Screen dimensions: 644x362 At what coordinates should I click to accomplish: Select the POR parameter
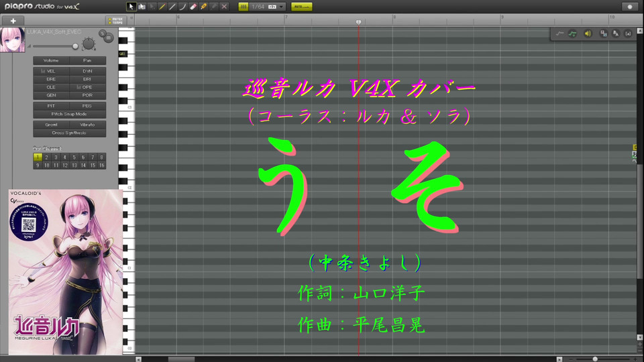click(x=87, y=95)
